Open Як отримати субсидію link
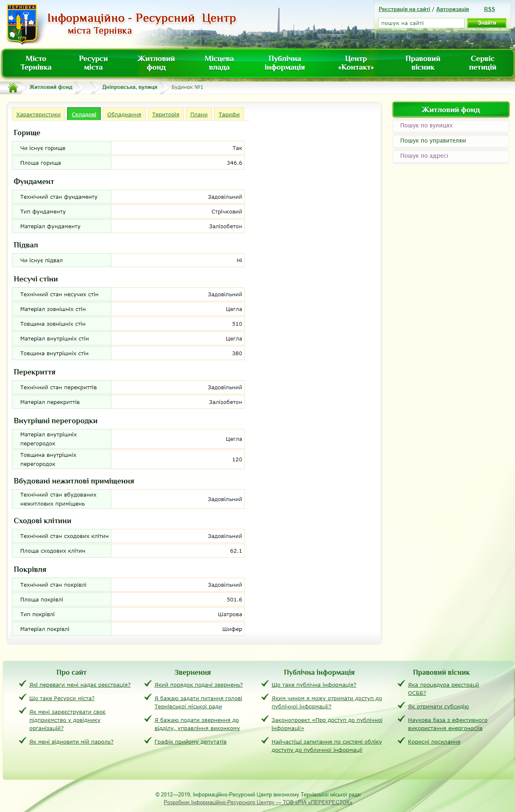Screen dimensions: 515x812 pyautogui.click(x=438, y=706)
